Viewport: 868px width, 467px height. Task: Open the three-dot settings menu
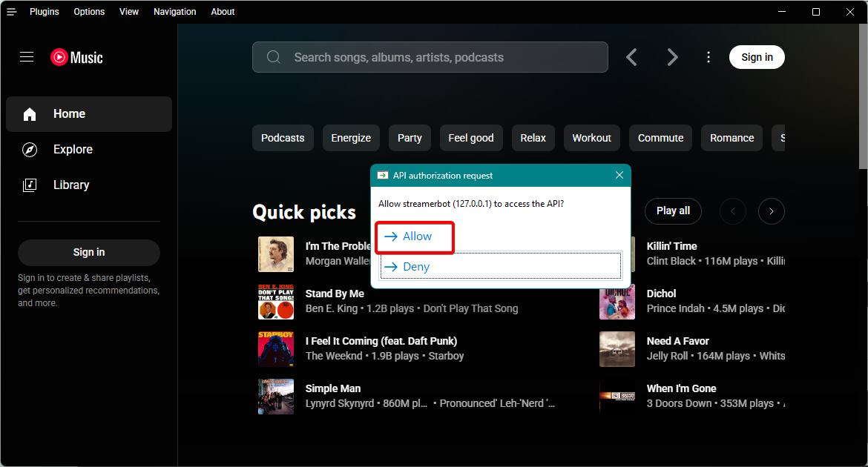[x=708, y=57]
